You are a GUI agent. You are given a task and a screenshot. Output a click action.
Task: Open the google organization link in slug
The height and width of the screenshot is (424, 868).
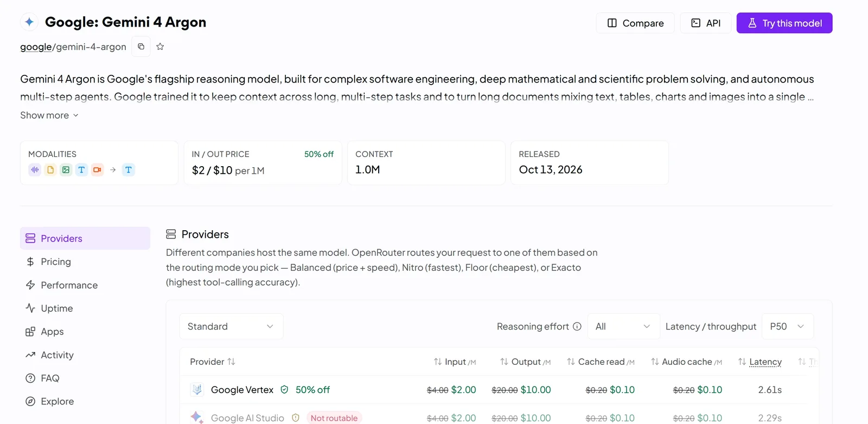pos(36,47)
